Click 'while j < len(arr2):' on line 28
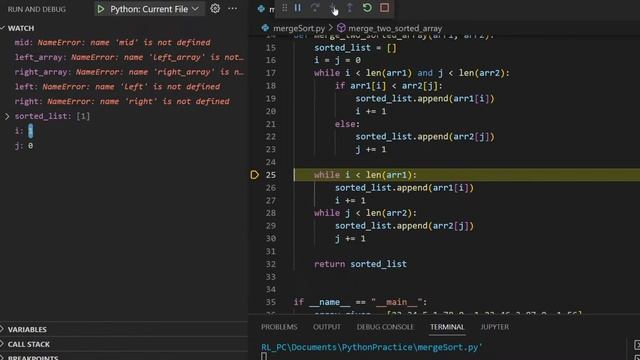 365,213
